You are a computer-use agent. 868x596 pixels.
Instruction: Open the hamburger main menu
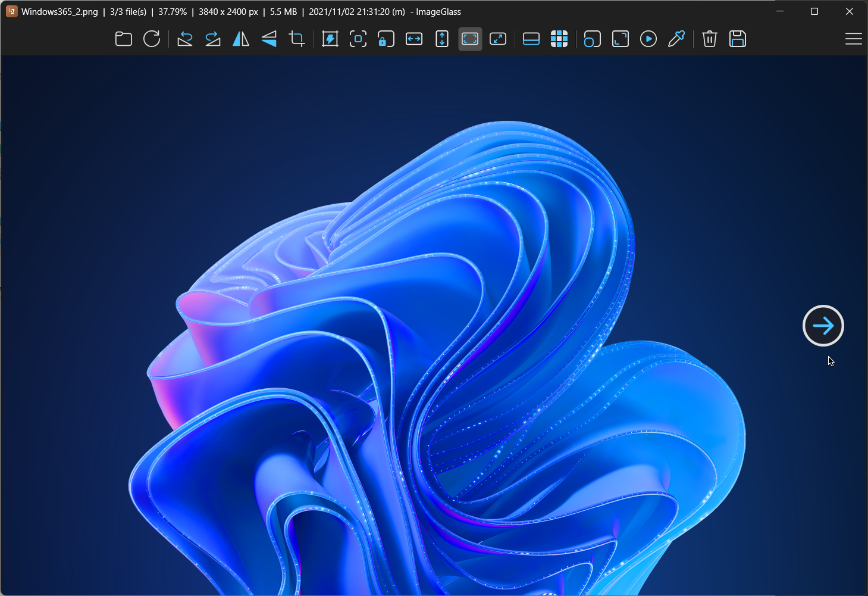(x=854, y=39)
